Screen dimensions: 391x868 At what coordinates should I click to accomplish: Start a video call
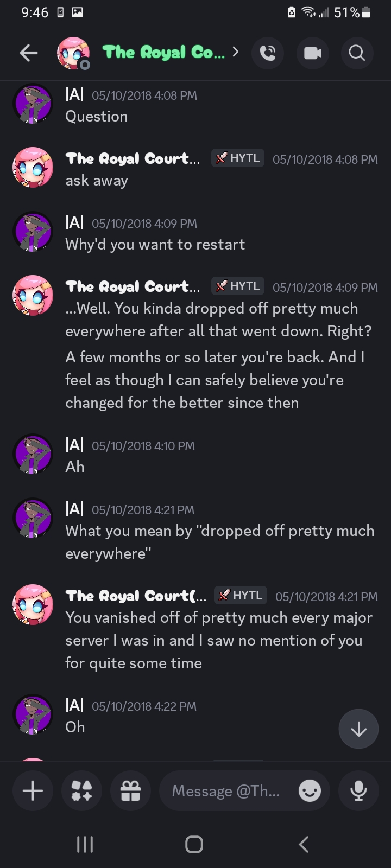[x=312, y=53]
